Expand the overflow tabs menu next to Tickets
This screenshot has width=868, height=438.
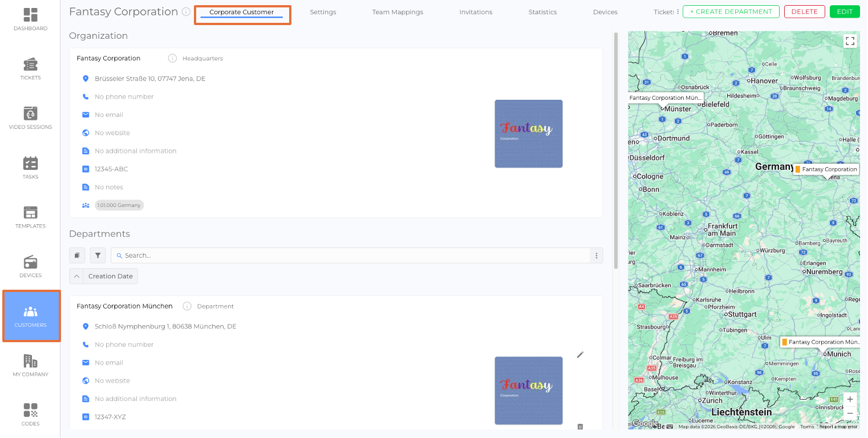pos(678,12)
